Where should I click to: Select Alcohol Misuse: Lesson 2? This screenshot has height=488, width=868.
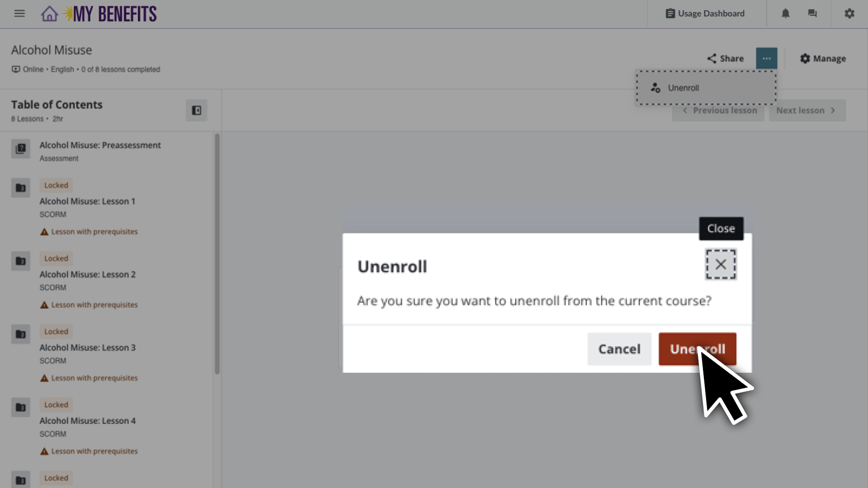click(x=88, y=274)
